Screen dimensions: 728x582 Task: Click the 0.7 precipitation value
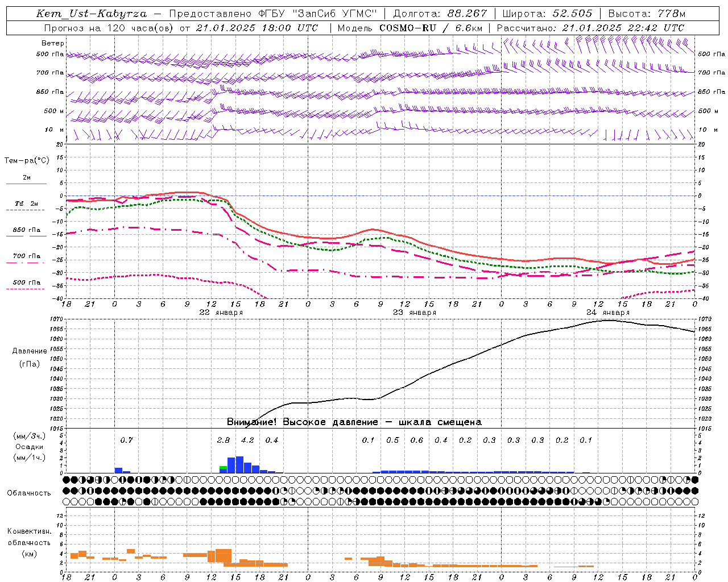(126, 440)
